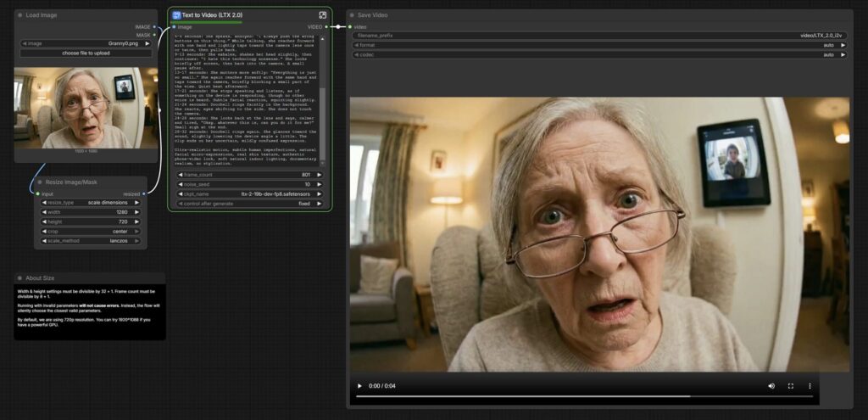Screen dimensions: 868x420
Task: Decrease the width value with the left arrow
Action: (x=44, y=212)
